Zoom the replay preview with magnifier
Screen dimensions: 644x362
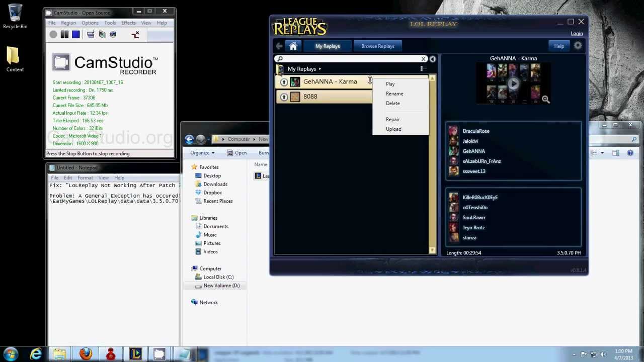pos(546,100)
